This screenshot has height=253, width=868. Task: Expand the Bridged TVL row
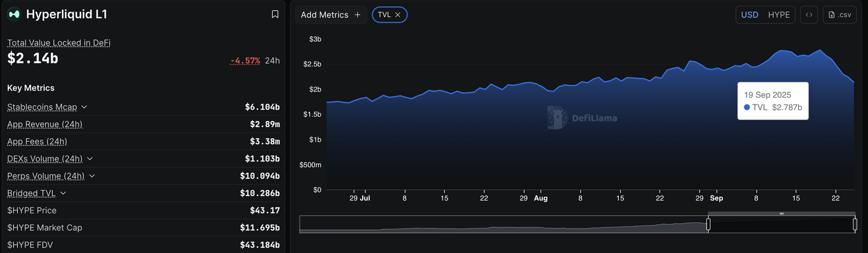click(x=63, y=193)
